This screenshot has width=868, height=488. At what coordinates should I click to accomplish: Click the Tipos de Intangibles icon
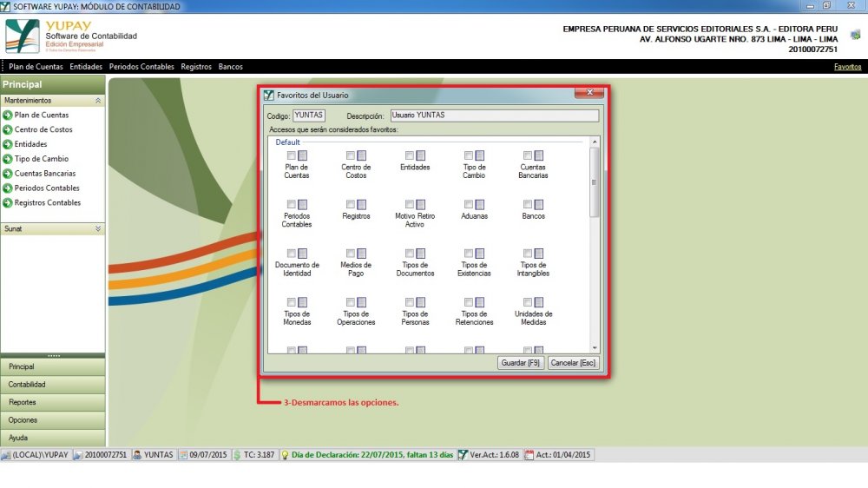[539, 254]
